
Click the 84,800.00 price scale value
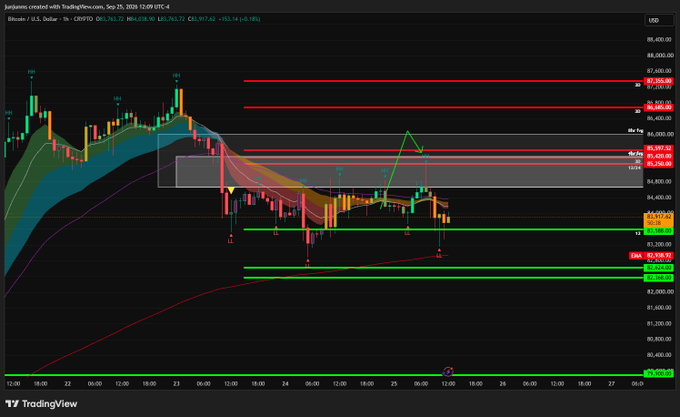(660, 182)
